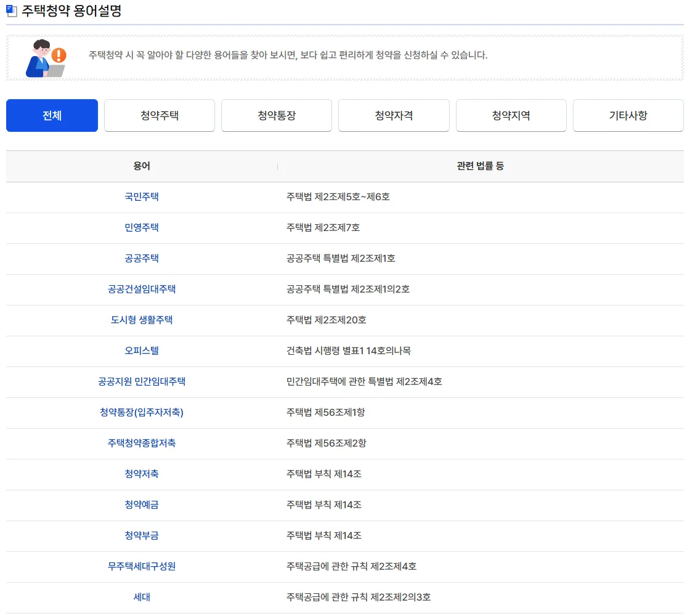Screen dimensions: 690x616
Task: Click the 도시형 생활주택 link
Action: [142, 320]
